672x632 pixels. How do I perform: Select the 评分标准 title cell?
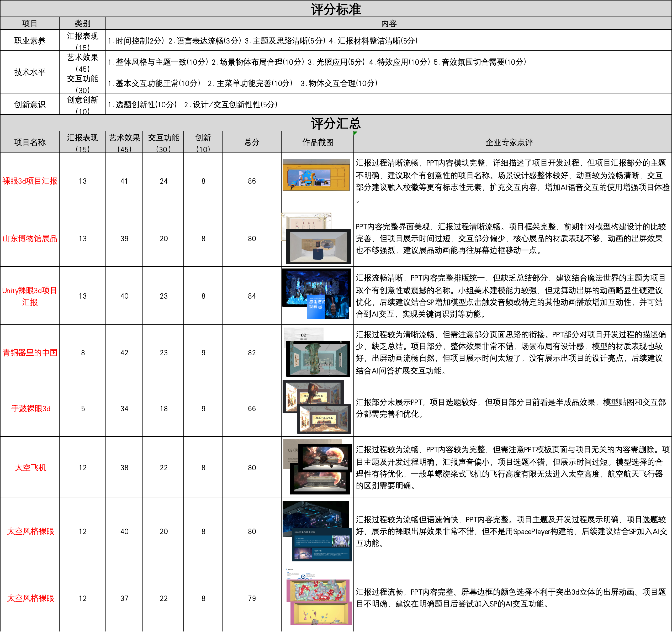click(336, 9)
